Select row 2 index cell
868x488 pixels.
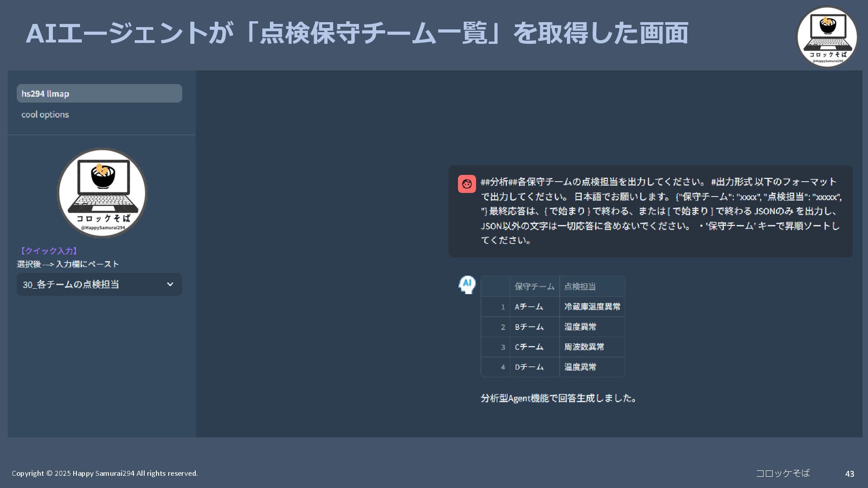click(x=496, y=327)
